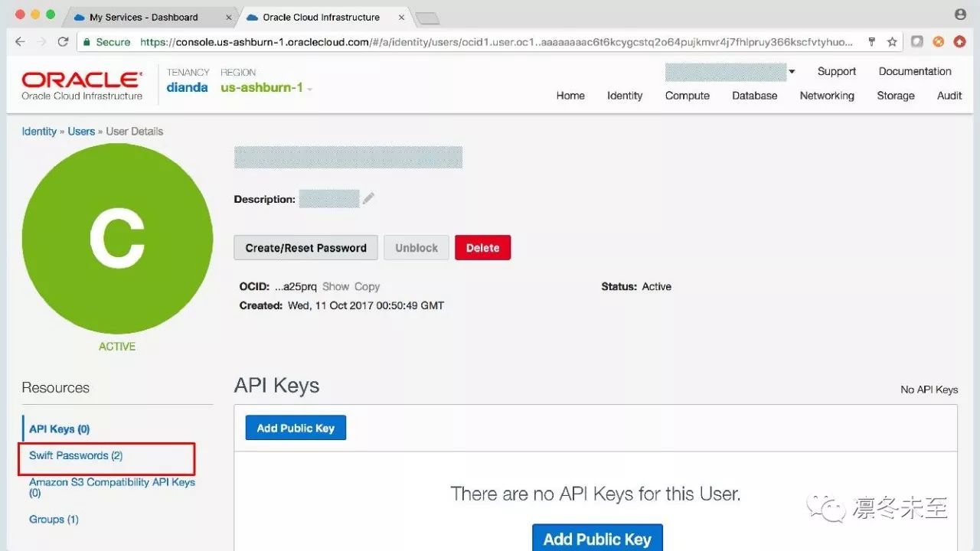Screen dimensions: 980x551
Task: Go back with the browser back arrow
Action: 21,42
